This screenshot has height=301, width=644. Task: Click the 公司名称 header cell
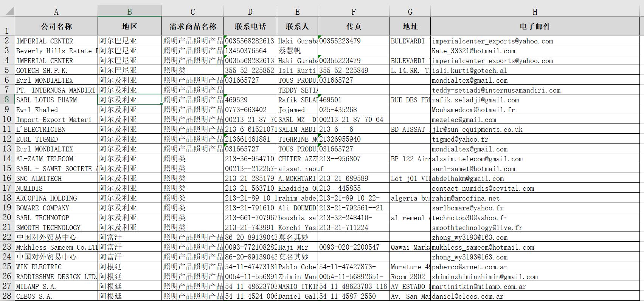pyautogui.click(x=56, y=26)
